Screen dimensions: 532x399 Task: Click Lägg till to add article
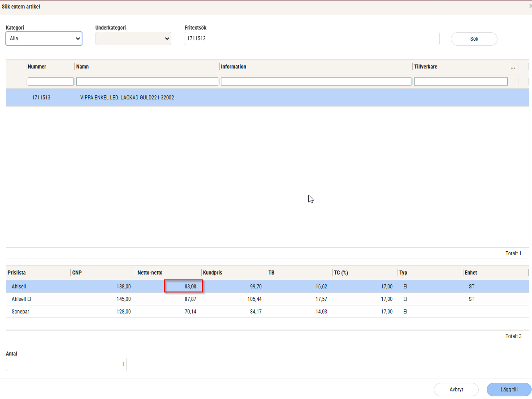[x=509, y=390]
